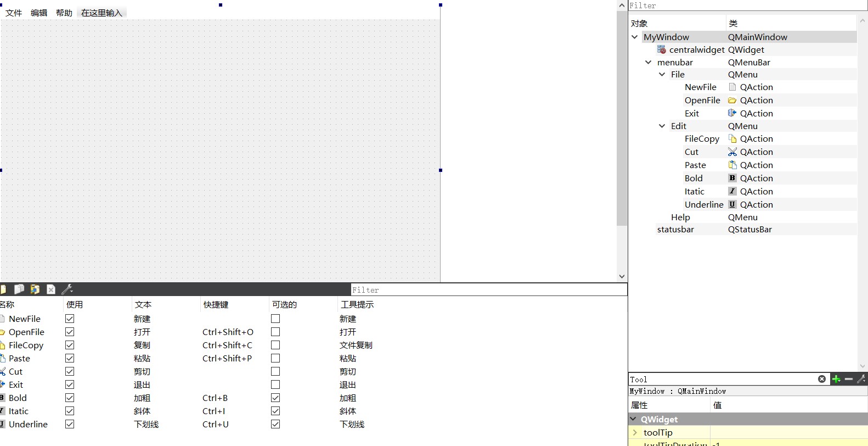Click the Delete action toolbar icon
Screen dimensions: 868x446
click(51, 289)
